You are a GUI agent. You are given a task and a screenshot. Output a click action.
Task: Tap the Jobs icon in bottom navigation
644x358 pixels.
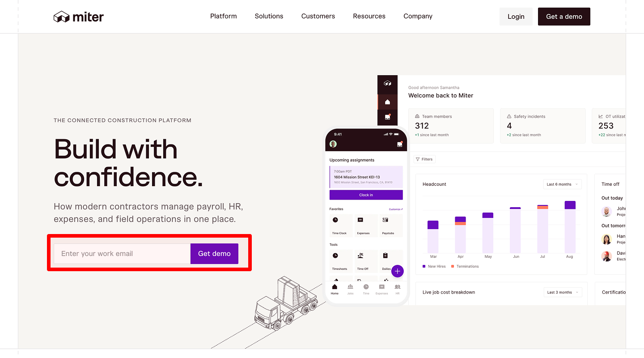(x=350, y=288)
